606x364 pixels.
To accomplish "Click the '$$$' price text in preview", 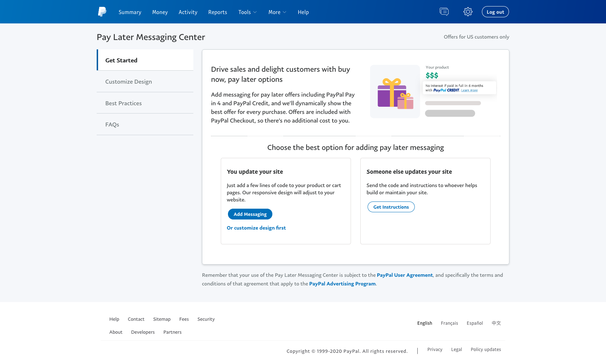I will click(x=432, y=75).
